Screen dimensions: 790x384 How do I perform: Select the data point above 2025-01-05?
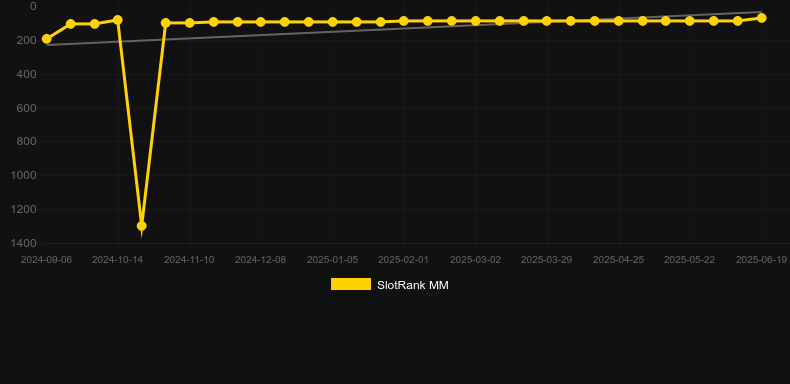tap(333, 22)
